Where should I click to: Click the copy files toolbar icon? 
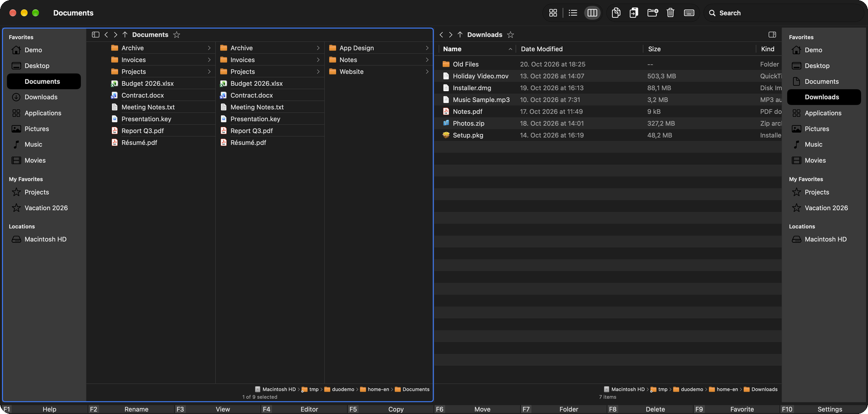coord(616,13)
